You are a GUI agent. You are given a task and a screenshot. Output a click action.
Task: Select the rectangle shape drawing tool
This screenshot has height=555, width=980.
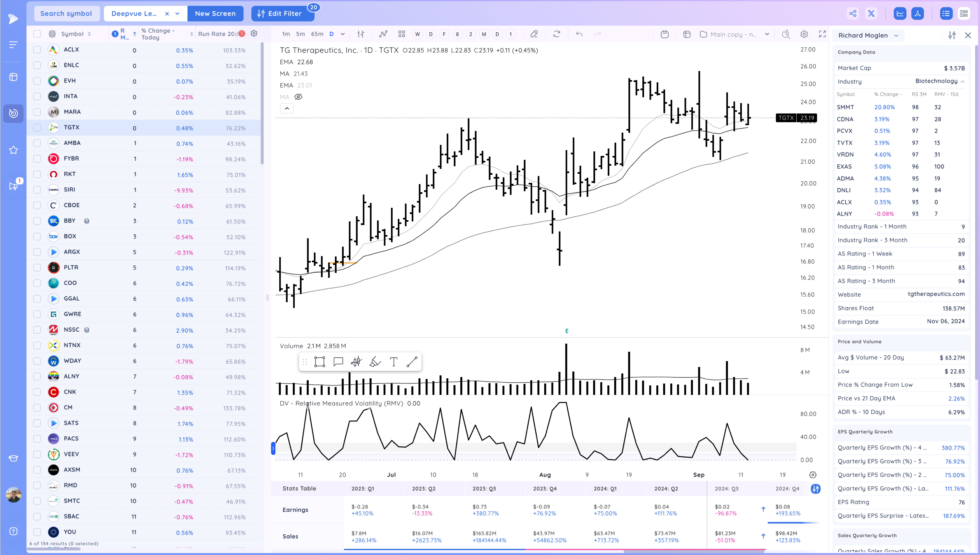pyautogui.click(x=319, y=362)
